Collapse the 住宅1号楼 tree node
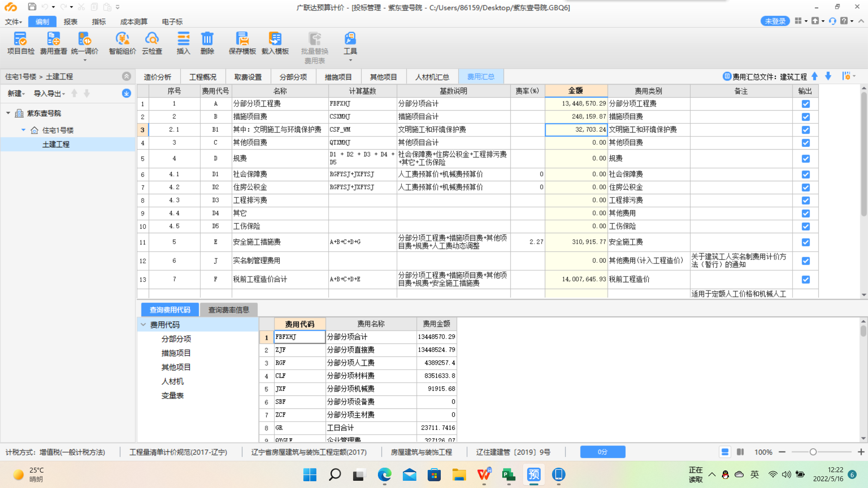This screenshot has width=868, height=488. tap(24, 130)
